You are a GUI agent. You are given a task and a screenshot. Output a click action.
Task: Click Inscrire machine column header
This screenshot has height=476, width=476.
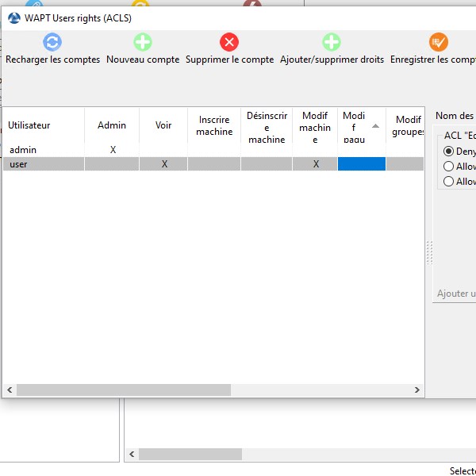pyautogui.click(x=214, y=125)
